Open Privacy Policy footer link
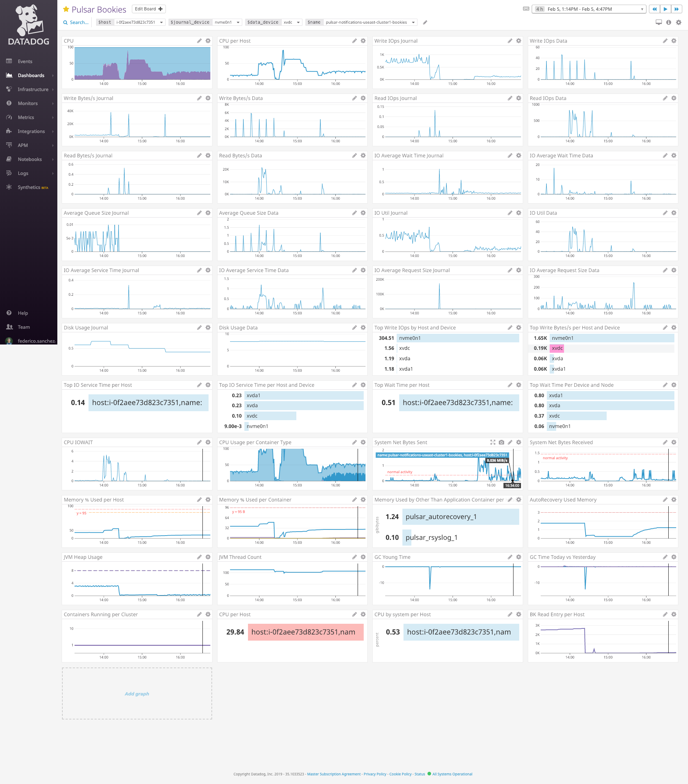This screenshot has height=784, width=688. pyautogui.click(x=375, y=774)
